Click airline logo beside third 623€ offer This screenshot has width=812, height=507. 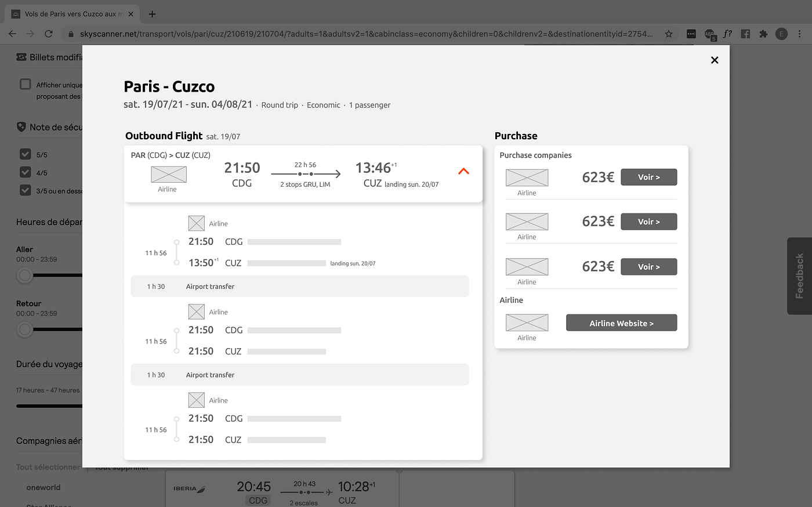click(x=527, y=267)
